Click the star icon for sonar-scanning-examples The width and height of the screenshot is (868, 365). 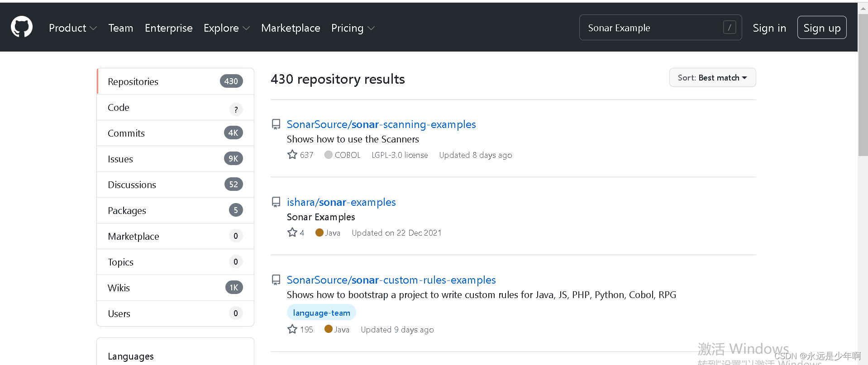(x=292, y=155)
